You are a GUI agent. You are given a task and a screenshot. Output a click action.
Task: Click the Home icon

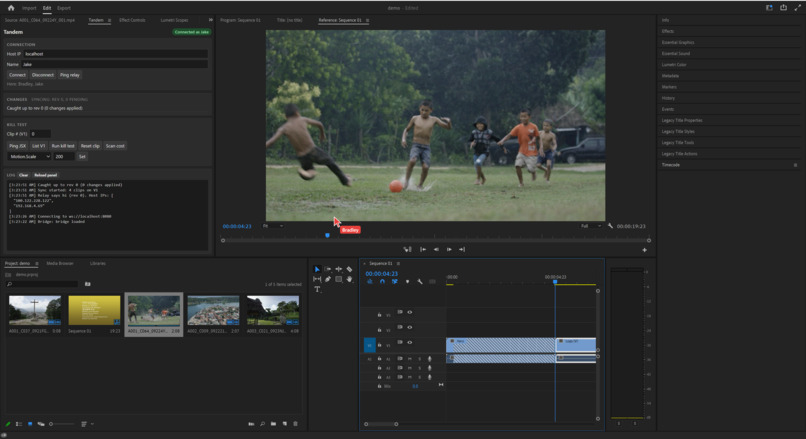pos(11,8)
